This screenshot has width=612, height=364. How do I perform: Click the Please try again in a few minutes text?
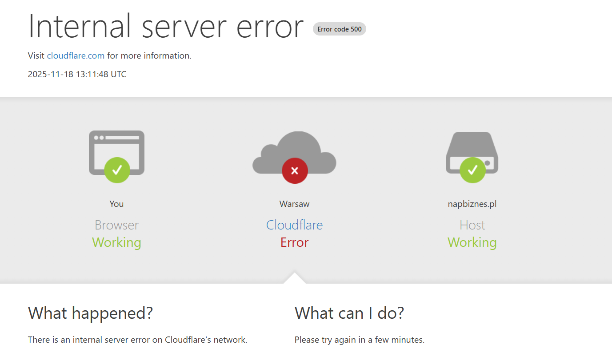[x=359, y=340]
